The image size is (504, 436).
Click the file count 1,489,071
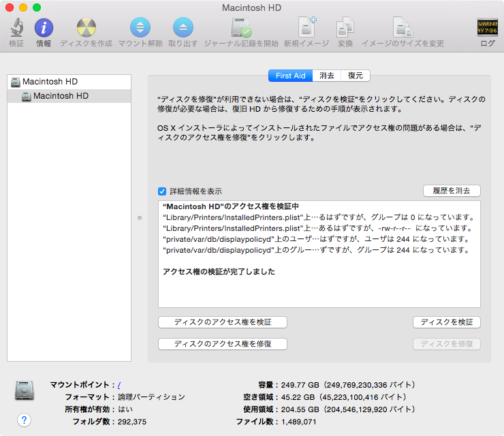[x=298, y=422]
